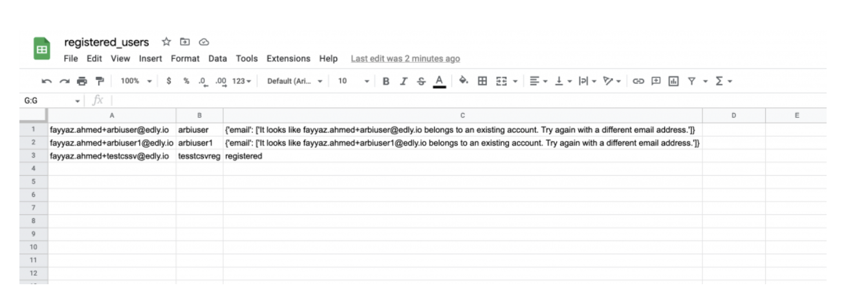Screen dimensions: 868x301
Task: Select column D header
Action: (x=733, y=116)
